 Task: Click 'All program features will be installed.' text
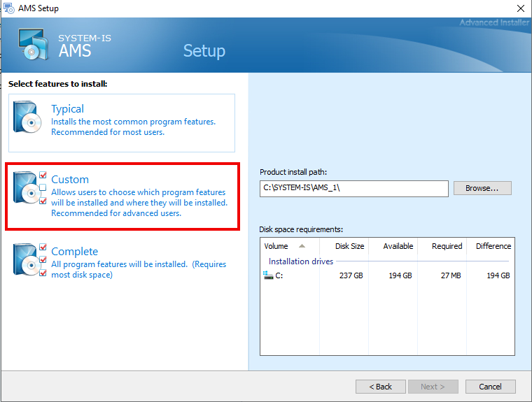point(120,264)
